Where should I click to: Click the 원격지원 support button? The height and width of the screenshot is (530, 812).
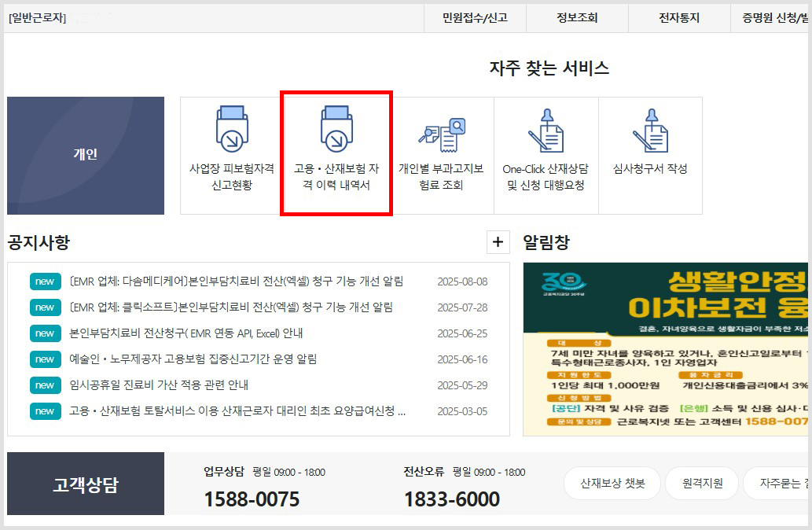(700, 484)
